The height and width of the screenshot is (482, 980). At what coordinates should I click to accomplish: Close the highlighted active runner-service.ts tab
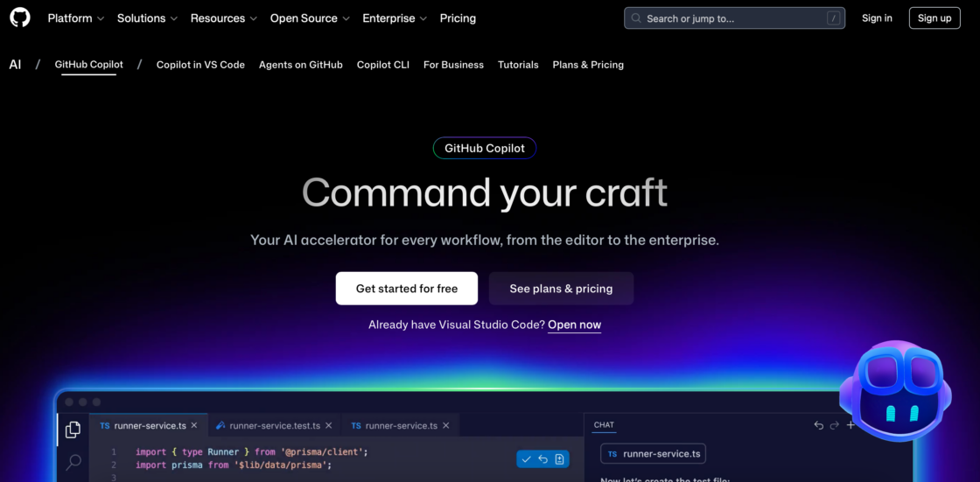pos(194,425)
